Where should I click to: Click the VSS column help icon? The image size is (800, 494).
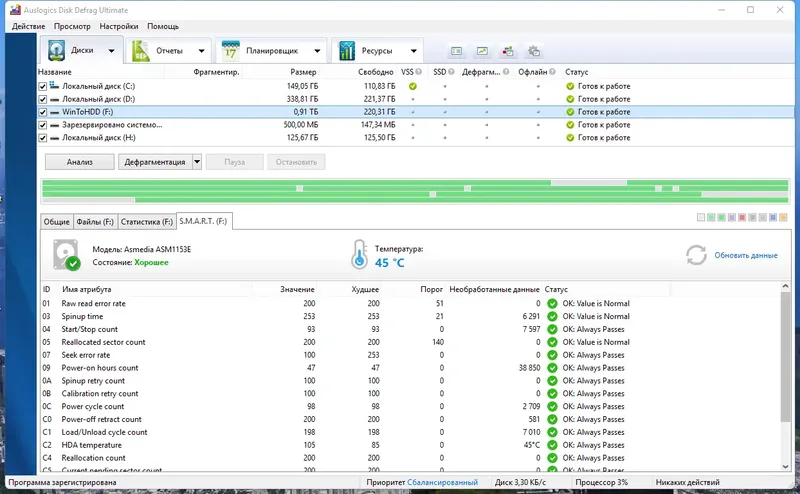(418, 72)
